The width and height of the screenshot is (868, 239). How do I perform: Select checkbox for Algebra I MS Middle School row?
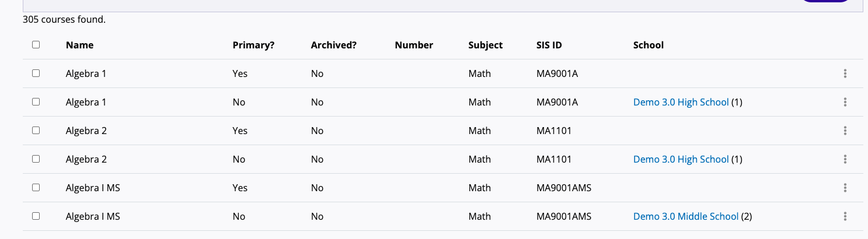coord(36,216)
